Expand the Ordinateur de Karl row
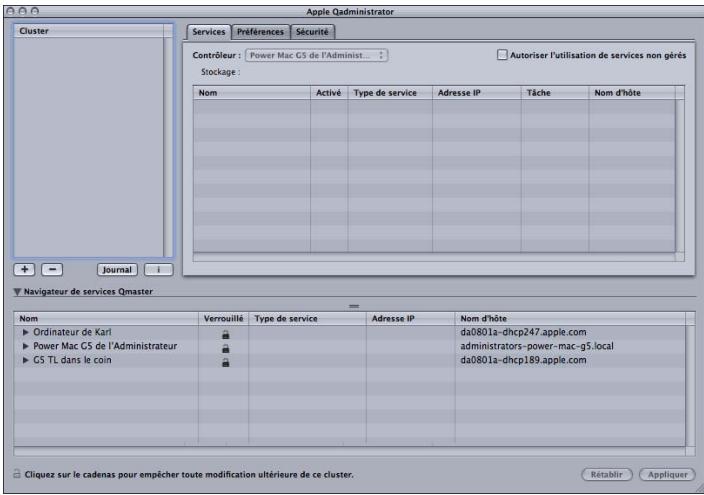Viewport: 704px width, 495px height. pyautogui.click(x=26, y=332)
